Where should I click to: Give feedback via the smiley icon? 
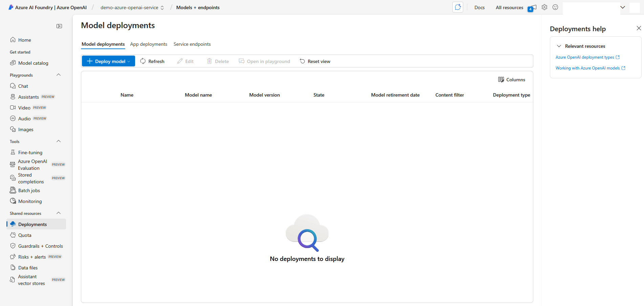click(x=555, y=7)
